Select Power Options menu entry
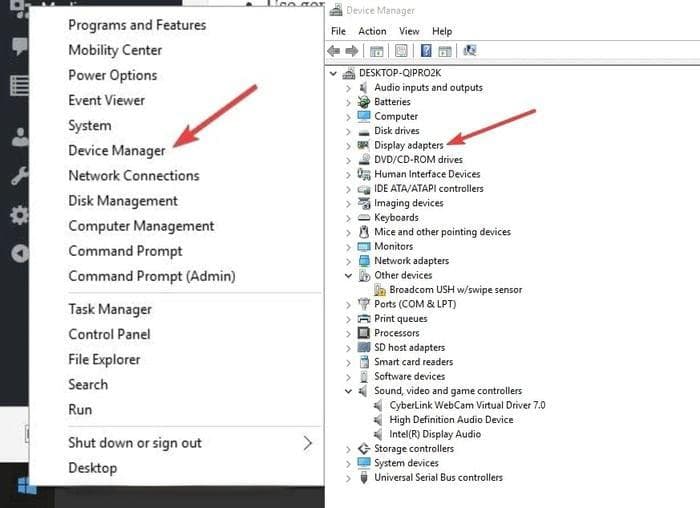The width and height of the screenshot is (700, 508). click(x=112, y=75)
